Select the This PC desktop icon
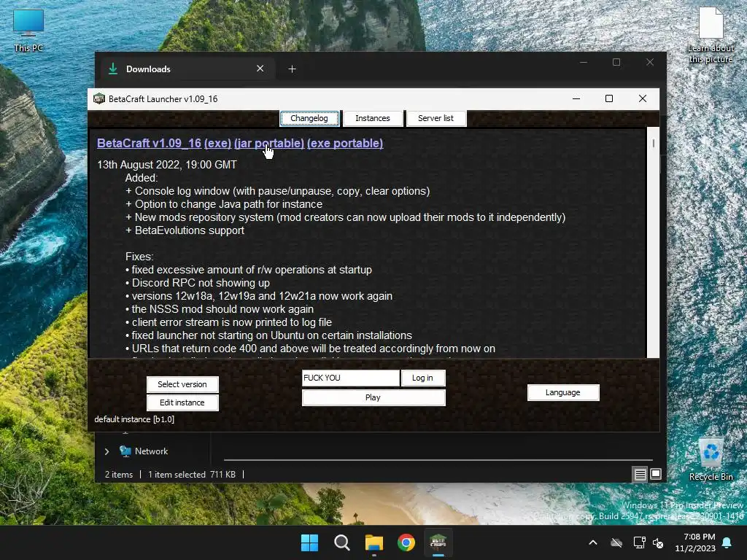Viewport: 747px width, 560px height. coord(28,31)
